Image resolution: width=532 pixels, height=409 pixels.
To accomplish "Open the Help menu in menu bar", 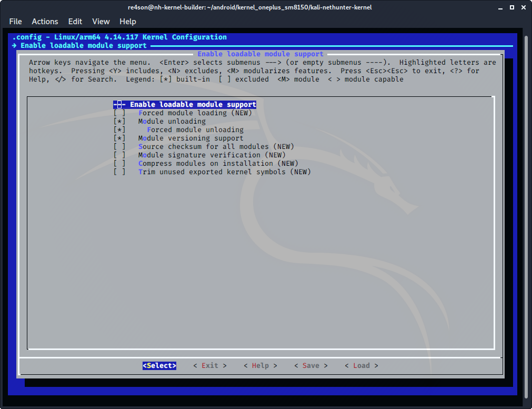I will 128,22.
